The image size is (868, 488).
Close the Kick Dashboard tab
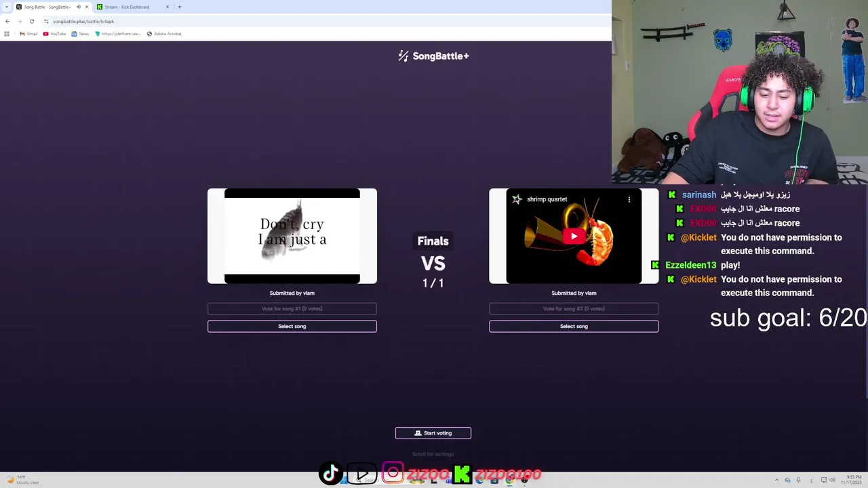click(x=167, y=7)
